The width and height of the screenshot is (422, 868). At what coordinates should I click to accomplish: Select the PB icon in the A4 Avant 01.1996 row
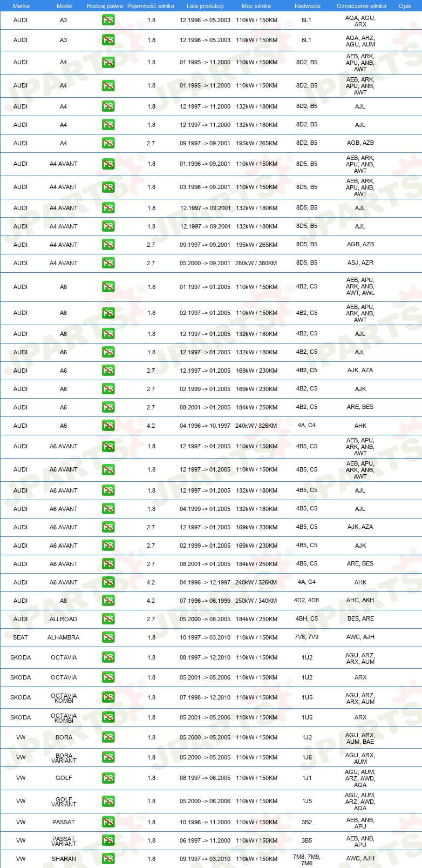click(108, 164)
